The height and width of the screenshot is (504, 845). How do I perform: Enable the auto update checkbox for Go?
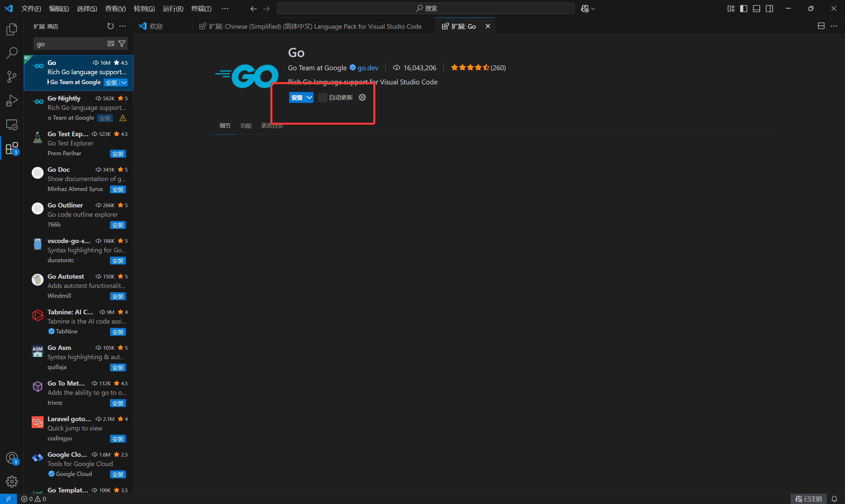(322, 98)
